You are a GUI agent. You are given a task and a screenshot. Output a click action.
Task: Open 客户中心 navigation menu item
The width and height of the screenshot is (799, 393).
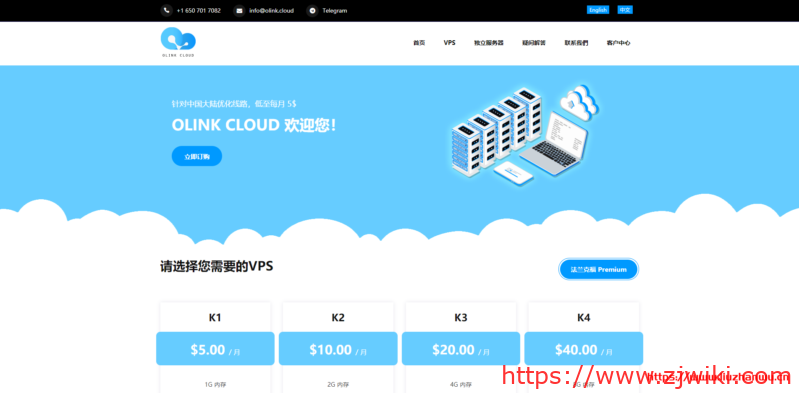[x=619, y=43]
